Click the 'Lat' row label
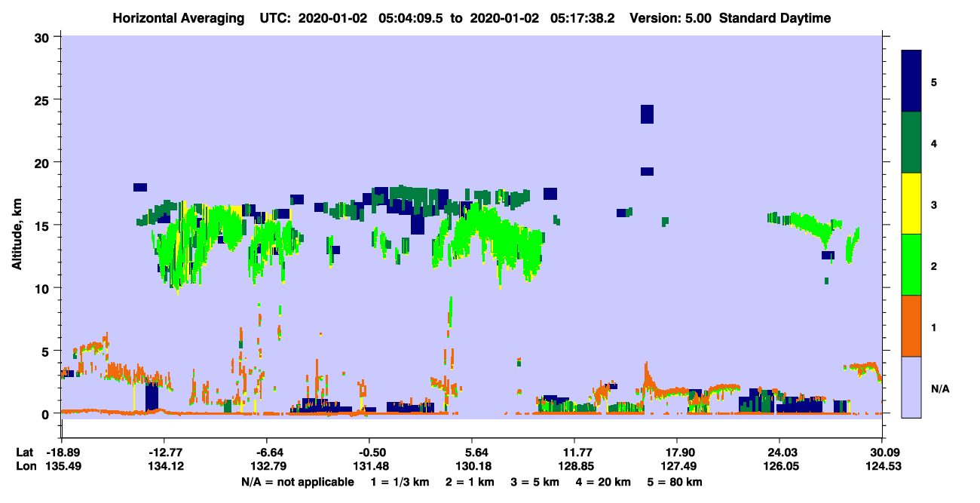This screenshot has width=980, height=503. pos(24,452)
